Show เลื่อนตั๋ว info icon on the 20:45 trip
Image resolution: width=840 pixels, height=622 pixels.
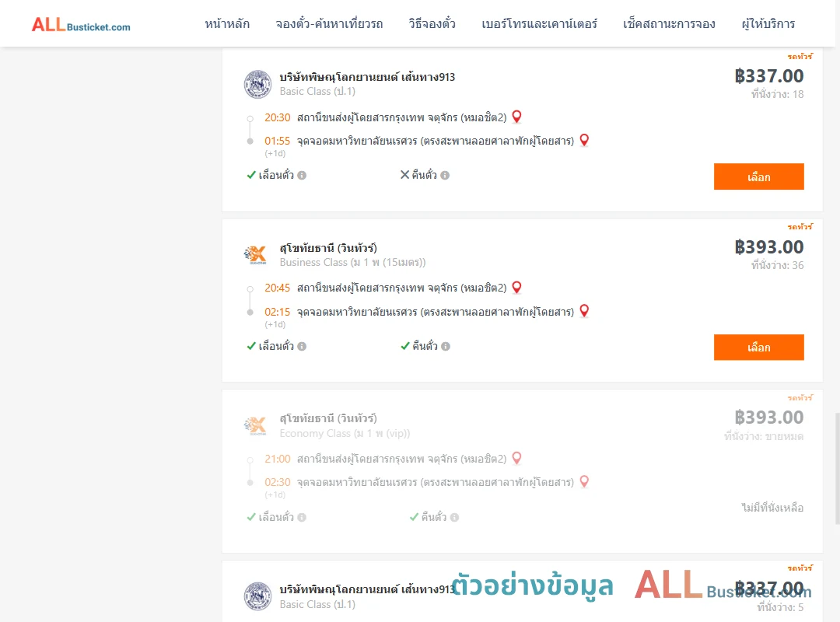point(302,347)
